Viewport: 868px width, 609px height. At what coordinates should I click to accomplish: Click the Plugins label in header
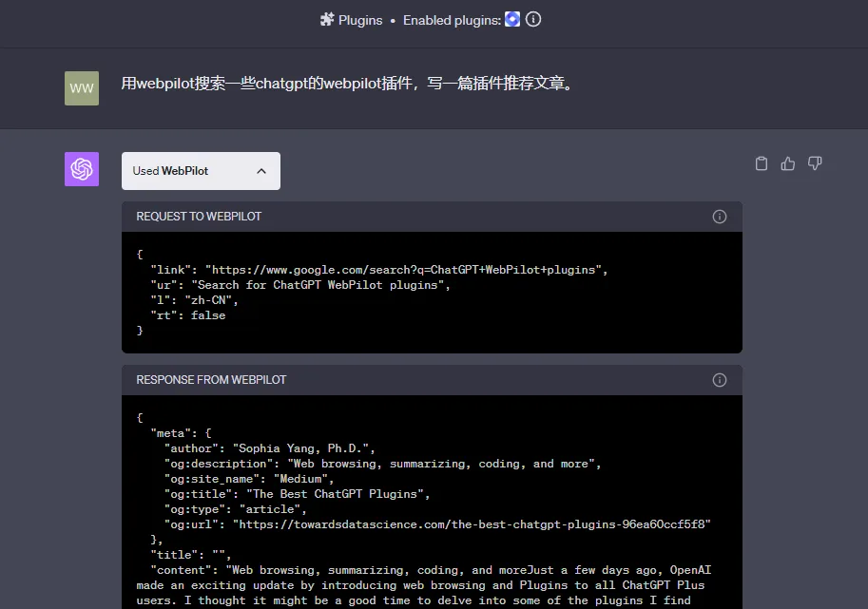coord(360,21)
